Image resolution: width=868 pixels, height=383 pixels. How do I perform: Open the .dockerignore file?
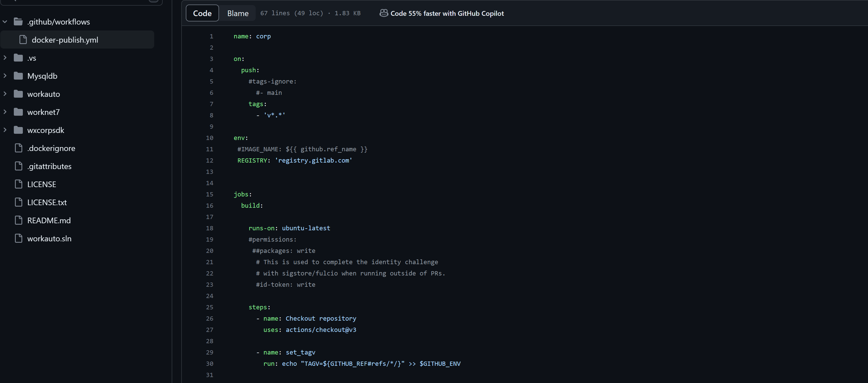[51, 148]
